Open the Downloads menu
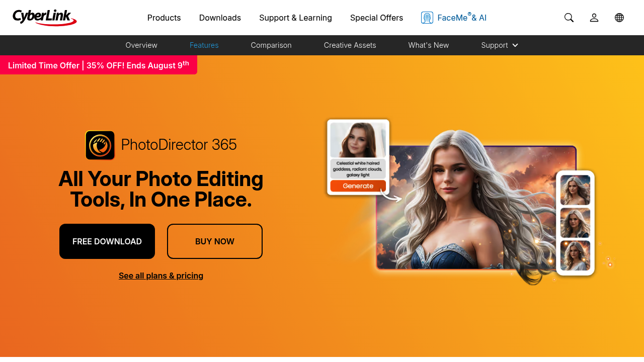Image resolution: width=644 pixels, height=362 pixels. point(220,18)
